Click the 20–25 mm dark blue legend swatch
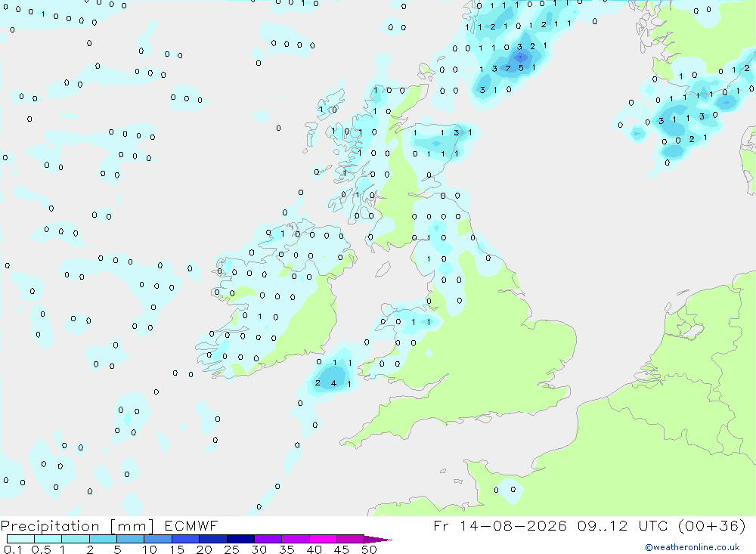Viewport: 756px width, 554px height. click(x=212, y=539)
